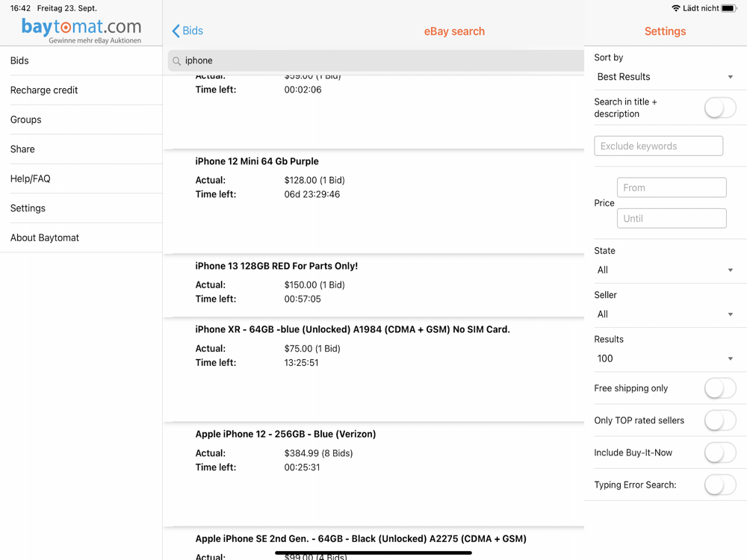Click the Exclude keywords field

pos(658,146)
